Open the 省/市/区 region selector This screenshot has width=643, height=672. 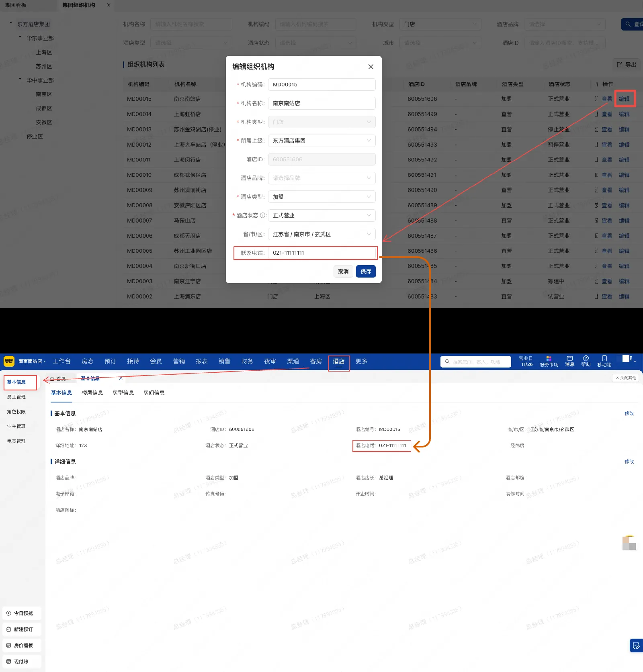coord(321,234)
